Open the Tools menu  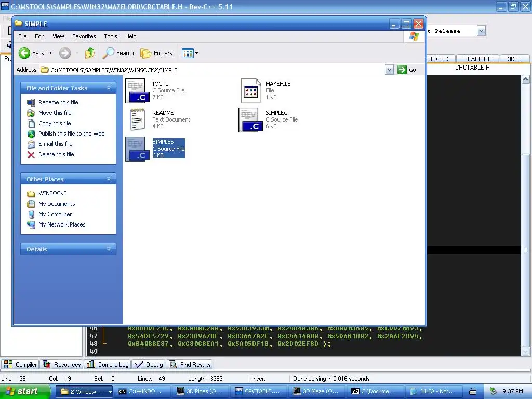click(x=110, y=36)
